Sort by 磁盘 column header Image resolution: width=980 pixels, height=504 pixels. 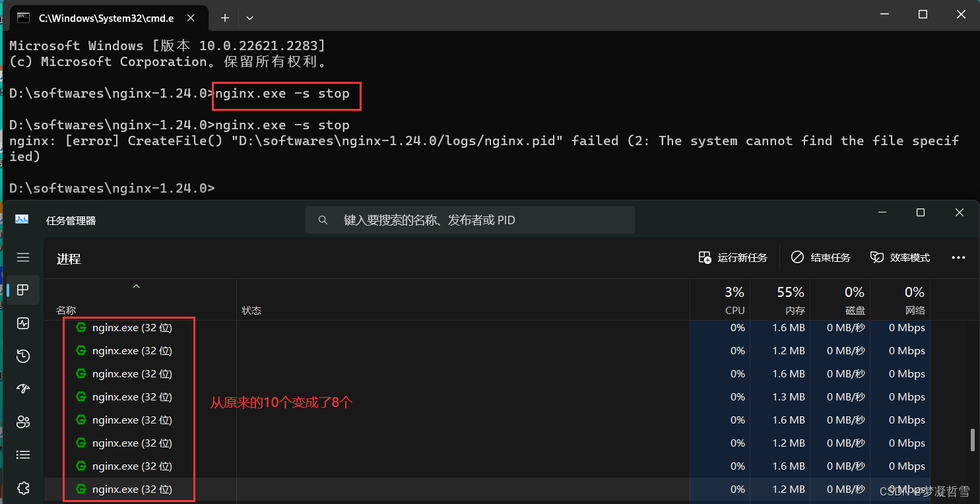coord(840,300)
